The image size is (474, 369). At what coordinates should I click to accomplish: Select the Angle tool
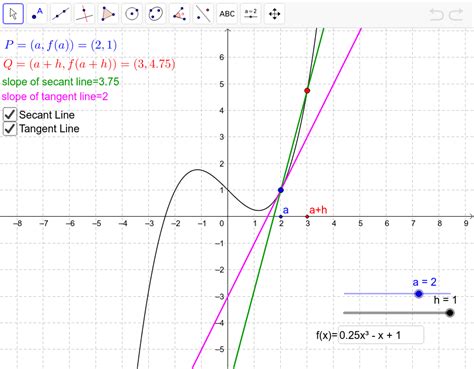pos(179,14)
